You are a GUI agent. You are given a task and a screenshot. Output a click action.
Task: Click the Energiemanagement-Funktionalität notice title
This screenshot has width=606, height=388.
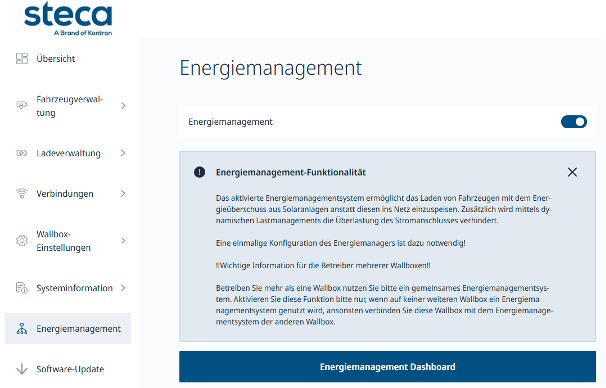[x=291, y=172]
